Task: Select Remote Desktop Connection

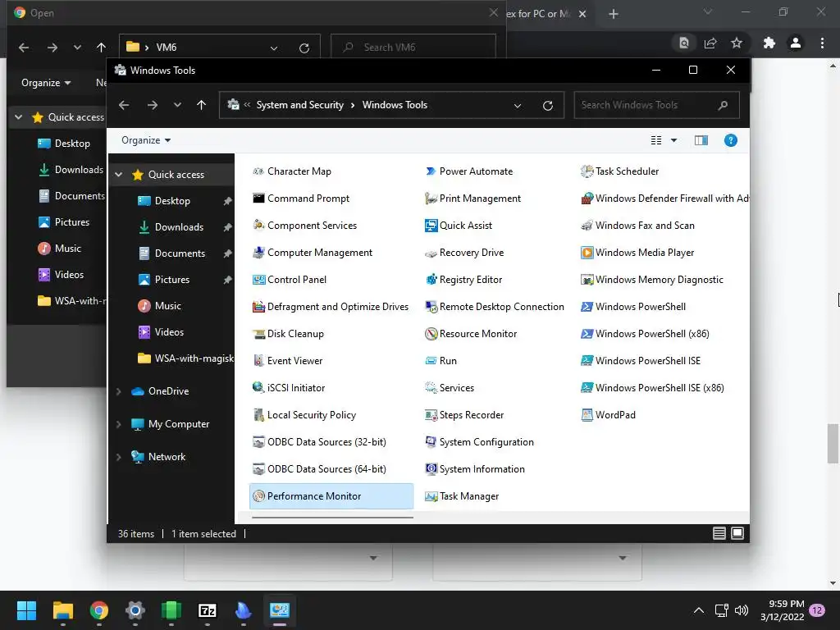Action: [495, 307]
